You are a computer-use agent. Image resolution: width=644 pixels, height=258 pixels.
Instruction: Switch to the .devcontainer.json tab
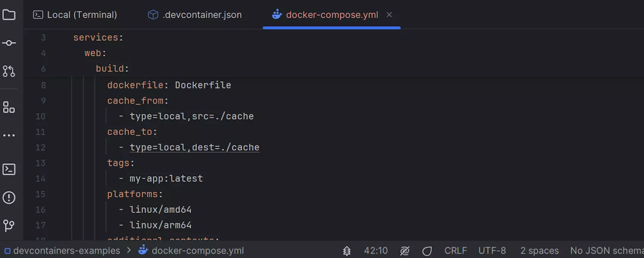tap(195, 15)
